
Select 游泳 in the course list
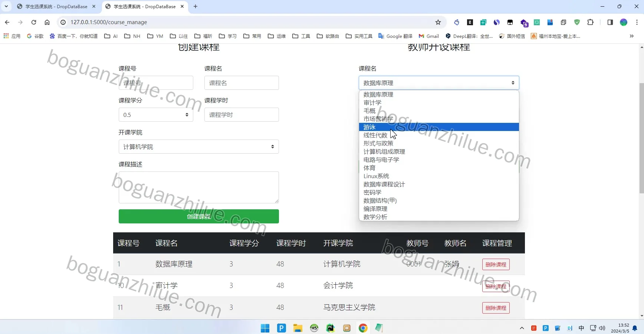pyautogui.click(x=439, y=127)
